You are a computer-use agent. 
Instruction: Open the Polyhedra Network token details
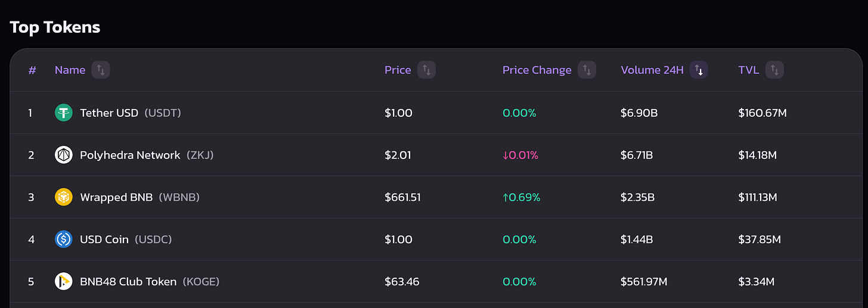[130, 155]
